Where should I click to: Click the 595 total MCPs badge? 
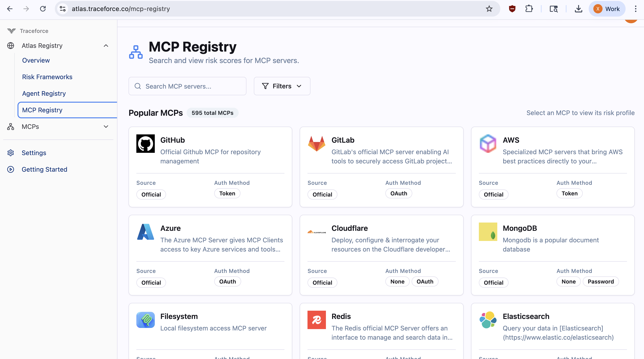212,113
